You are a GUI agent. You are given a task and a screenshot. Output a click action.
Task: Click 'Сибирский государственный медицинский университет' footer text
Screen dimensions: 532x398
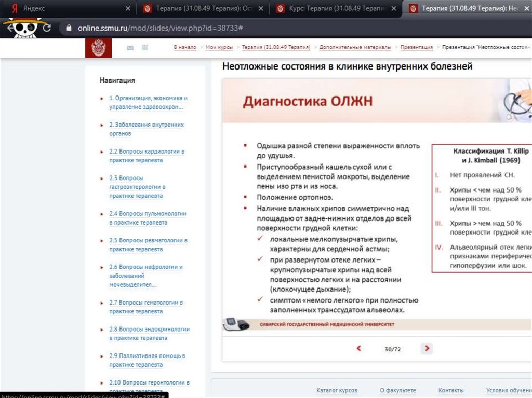coord(327,324)
